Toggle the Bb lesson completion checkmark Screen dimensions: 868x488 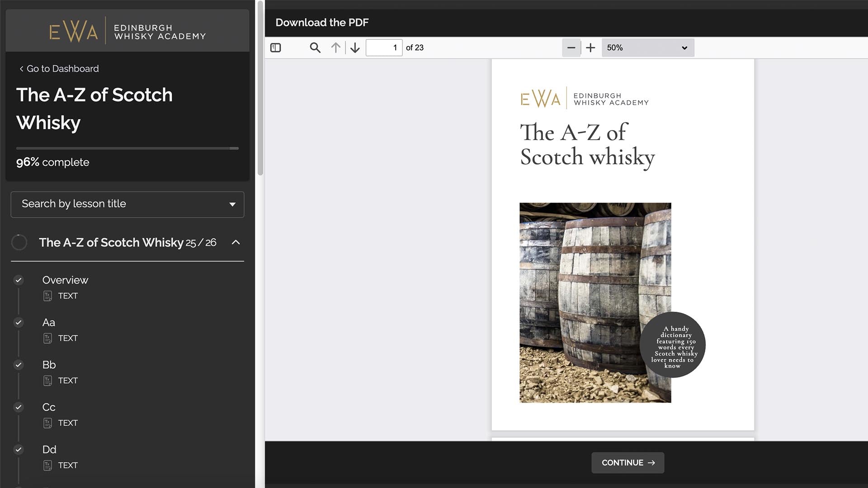[19, 365]
